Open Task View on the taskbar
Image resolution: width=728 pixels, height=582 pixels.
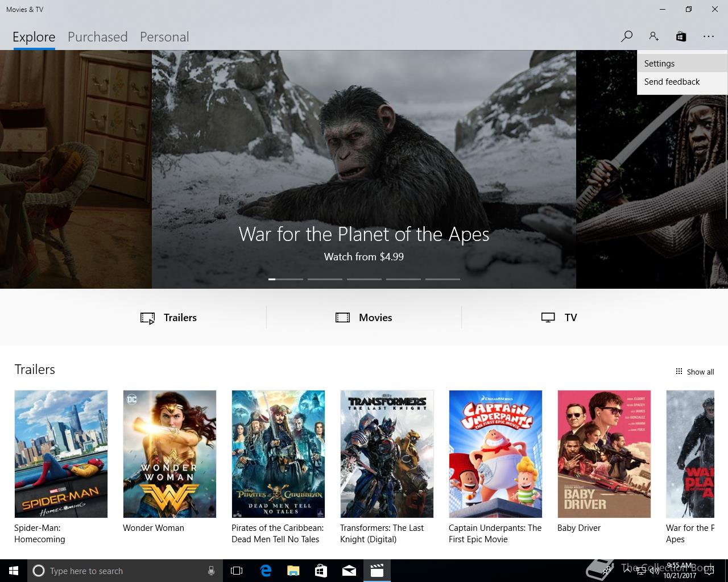[x=237, y=571]
